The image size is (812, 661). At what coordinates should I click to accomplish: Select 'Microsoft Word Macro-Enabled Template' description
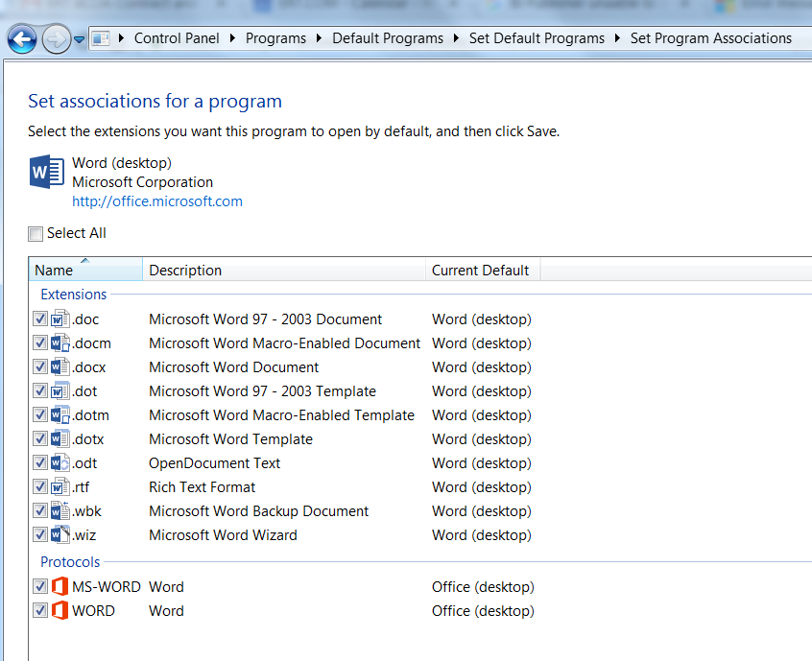pyautogui.click(x=281, y=414)
